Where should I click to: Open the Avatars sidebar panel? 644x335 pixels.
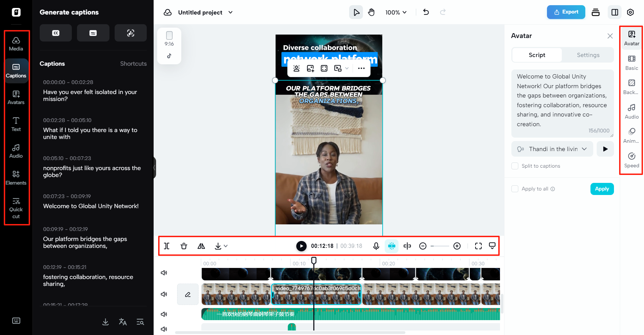(x=16, y=97)
